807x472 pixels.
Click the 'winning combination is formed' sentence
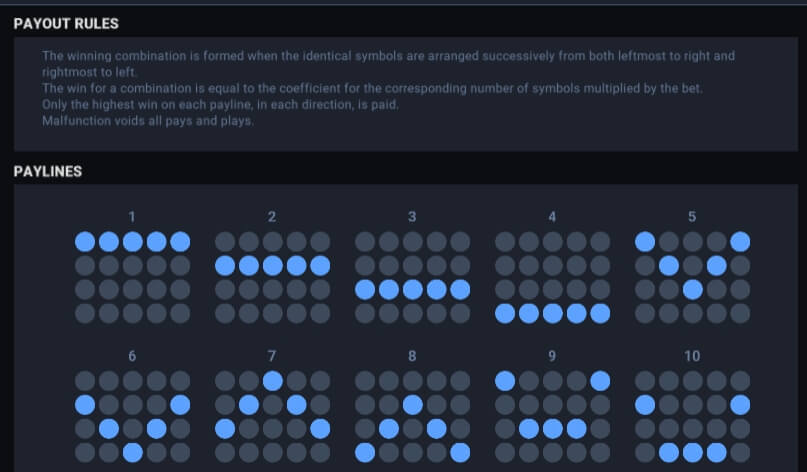pos(389,64)
